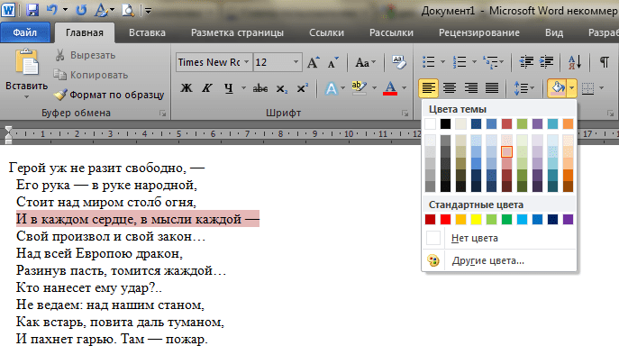Click the Формат по образцу button

(109, 95)
